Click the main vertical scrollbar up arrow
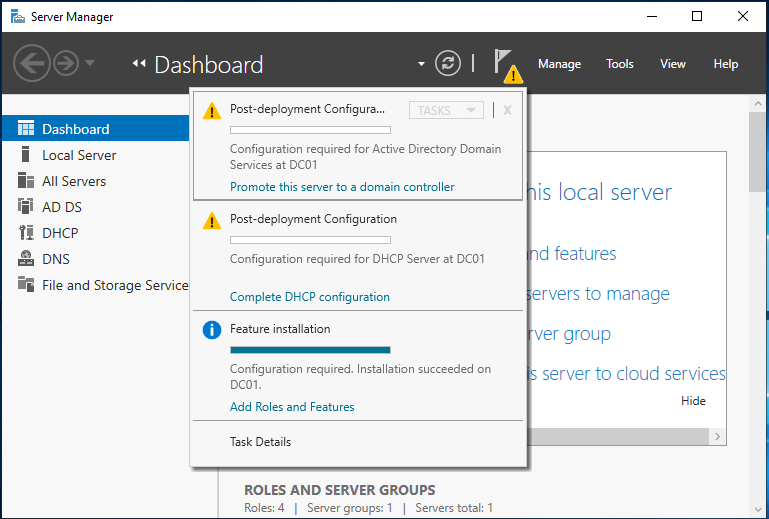The width and height of the screenshot is (769, 519). (758, 104)
